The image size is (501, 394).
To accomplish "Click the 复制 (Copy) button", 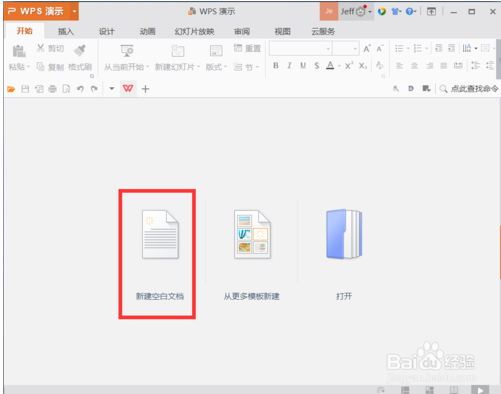I will click(x=50, y=67).
